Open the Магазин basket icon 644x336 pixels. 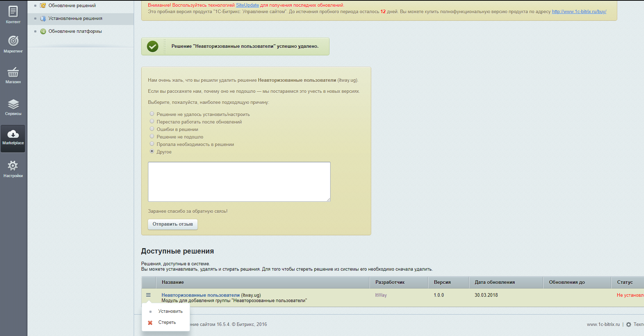(x=13, y=72)
